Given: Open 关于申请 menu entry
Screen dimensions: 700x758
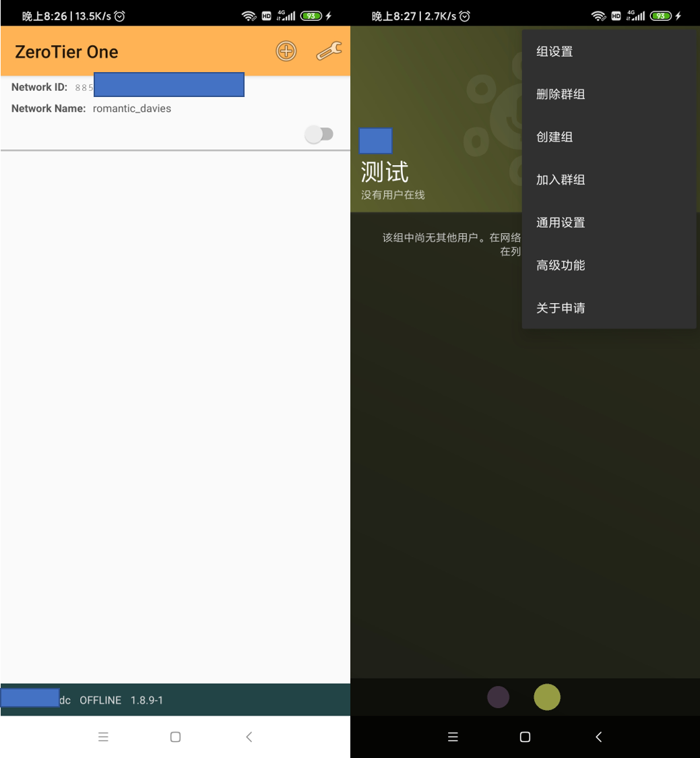Looking at the screenshot, I should [x=561, y=308].
